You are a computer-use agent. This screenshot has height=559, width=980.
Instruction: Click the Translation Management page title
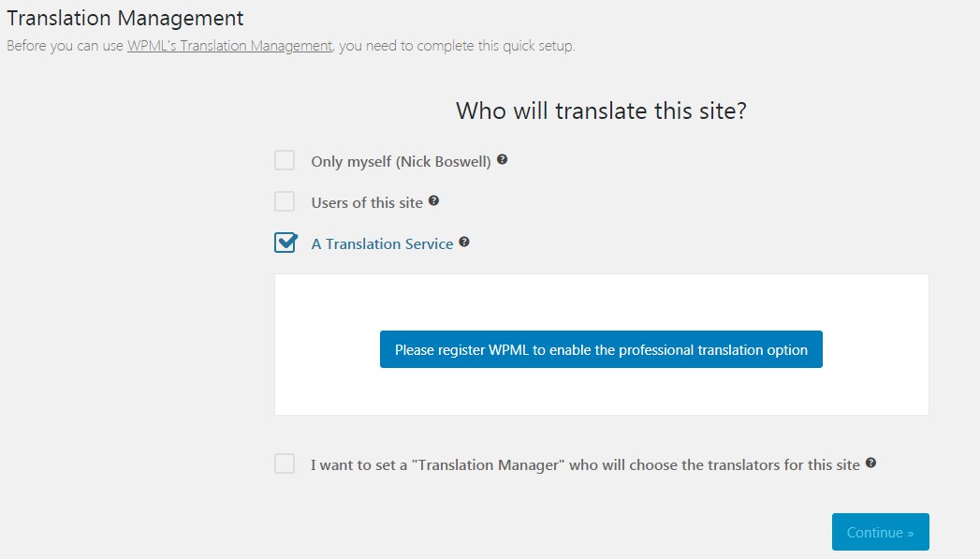click(125, 18)
